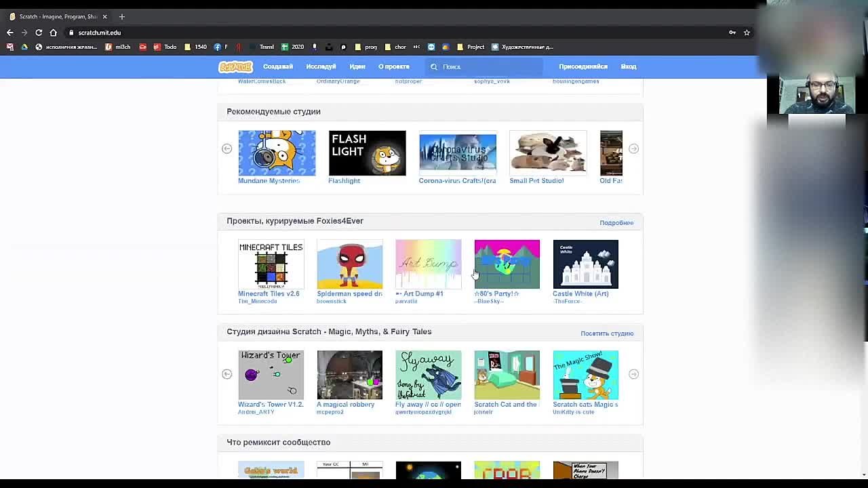Click the search magnifier icon

434,66
